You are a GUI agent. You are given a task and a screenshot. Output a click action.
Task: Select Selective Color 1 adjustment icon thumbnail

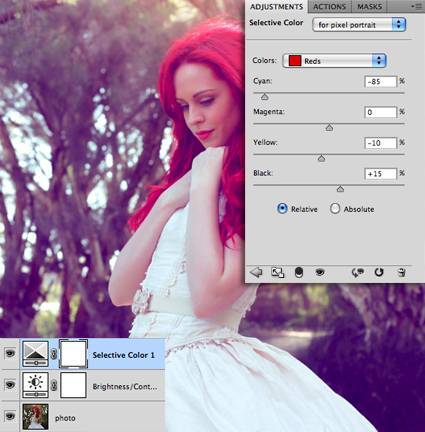(35, 354)
